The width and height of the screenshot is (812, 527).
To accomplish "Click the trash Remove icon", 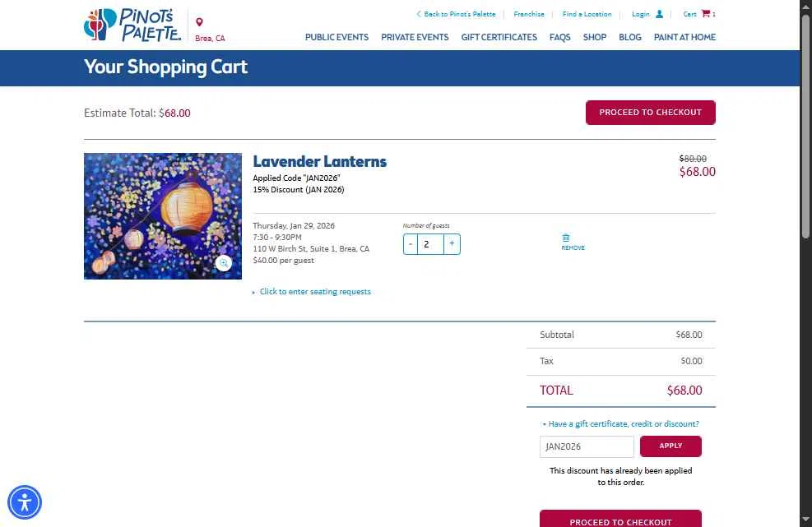I will click(566, 238).
